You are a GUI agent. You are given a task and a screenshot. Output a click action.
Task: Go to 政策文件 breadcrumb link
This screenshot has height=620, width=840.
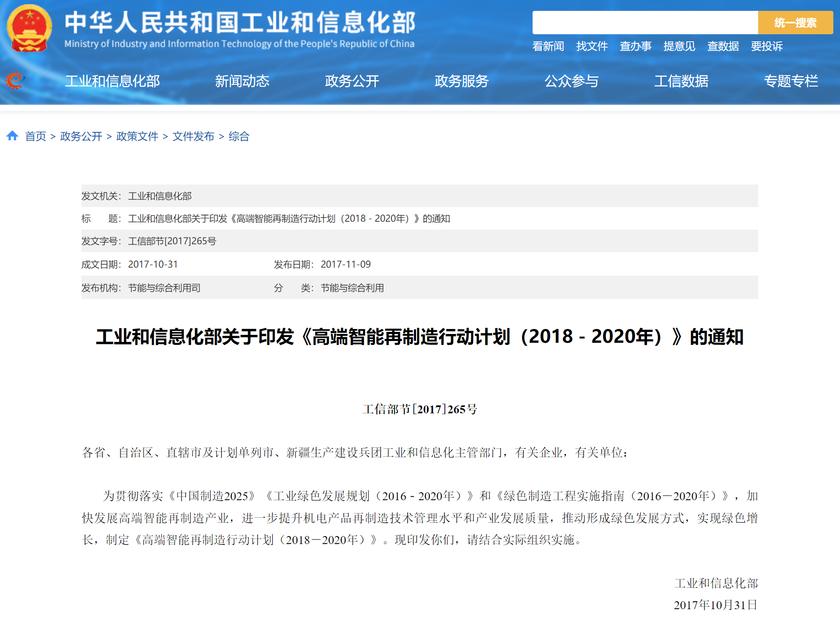137,137
